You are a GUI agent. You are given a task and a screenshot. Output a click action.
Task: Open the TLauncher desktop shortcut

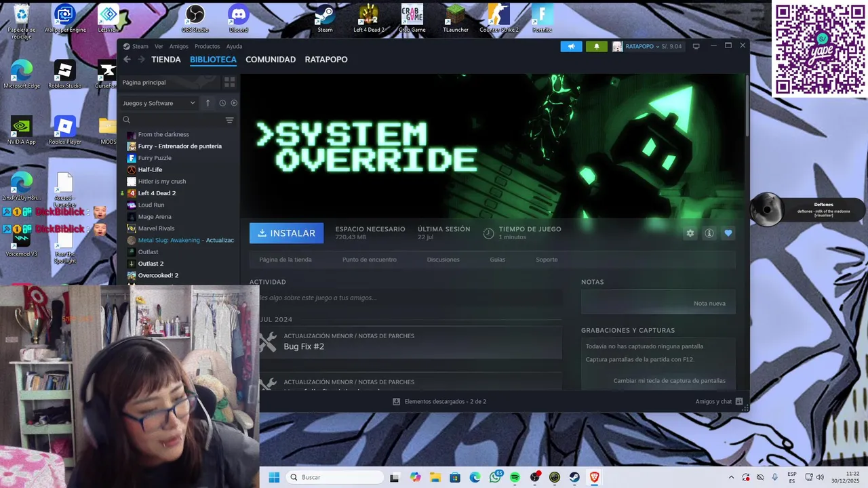456,18
